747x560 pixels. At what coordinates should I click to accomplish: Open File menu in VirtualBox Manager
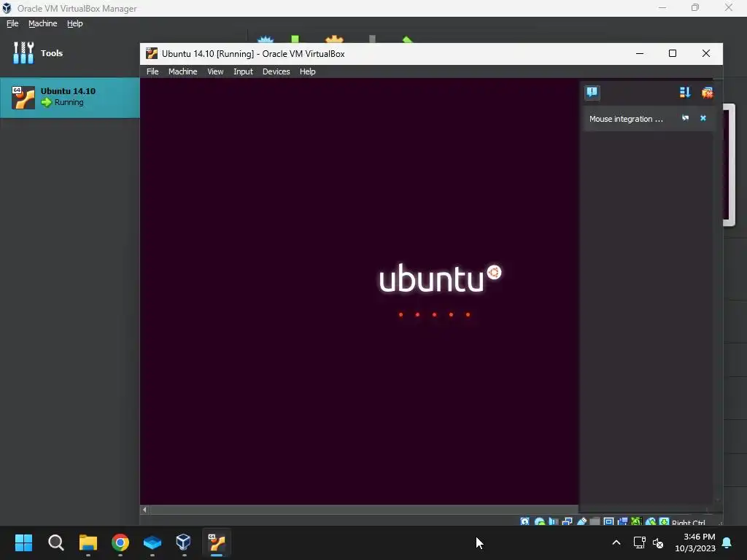click(12, 23)
